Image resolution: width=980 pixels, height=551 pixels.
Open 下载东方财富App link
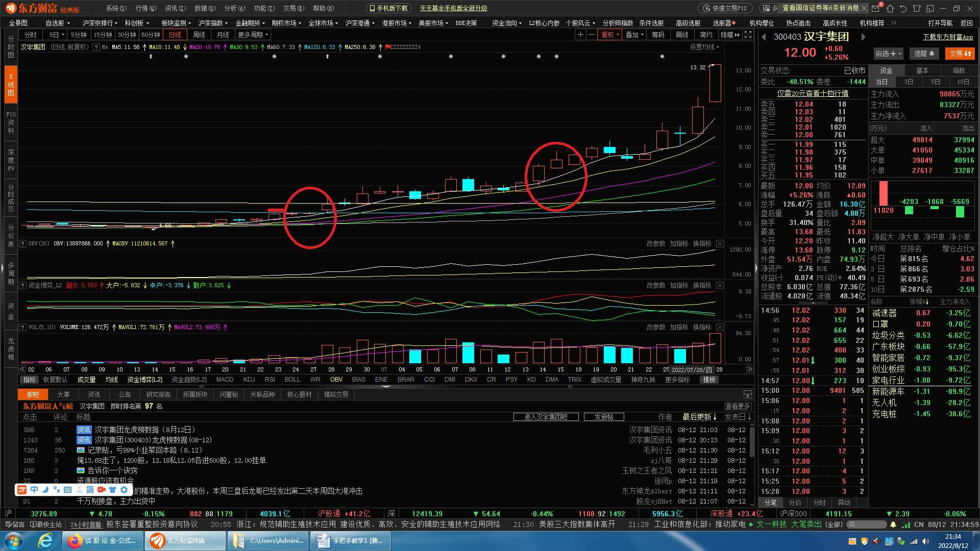948,37
